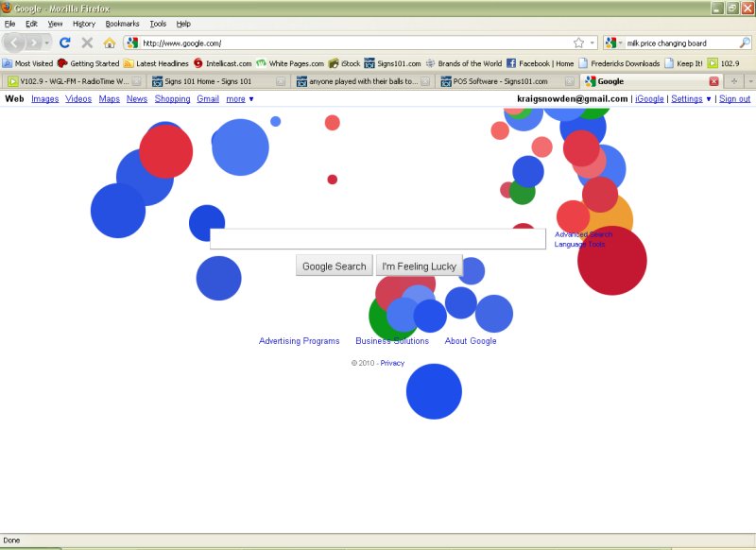The image size is (756, 550).
Task: Open the Bookmarks menu
Action: pyautogui.click(x=122, y=24)
